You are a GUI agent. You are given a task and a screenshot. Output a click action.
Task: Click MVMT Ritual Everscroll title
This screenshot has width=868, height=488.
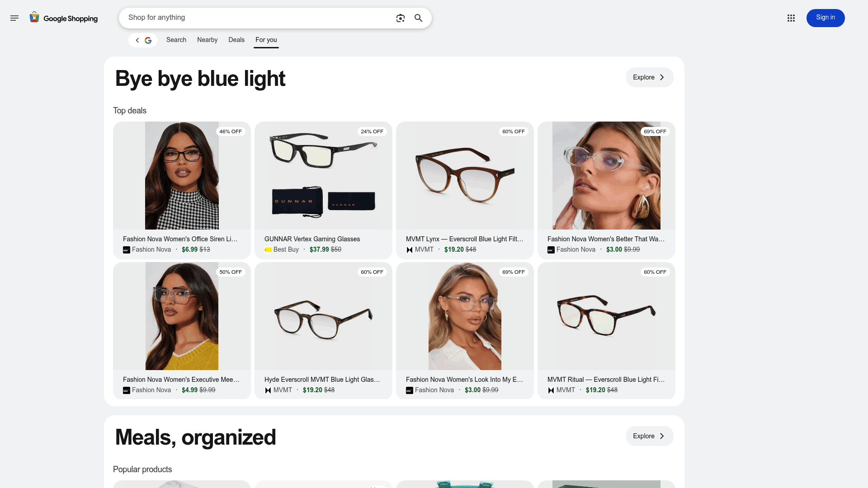tap(606, 380)
